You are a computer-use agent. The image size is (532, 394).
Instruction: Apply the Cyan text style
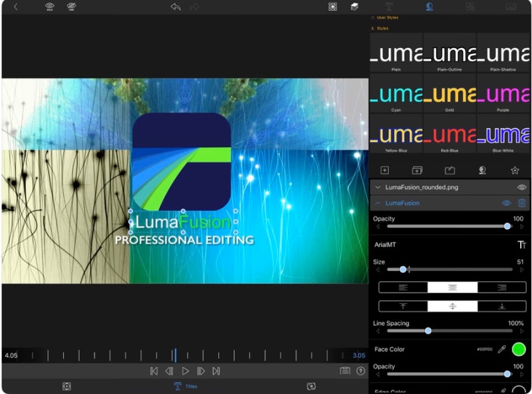click(x=396, y=93)
